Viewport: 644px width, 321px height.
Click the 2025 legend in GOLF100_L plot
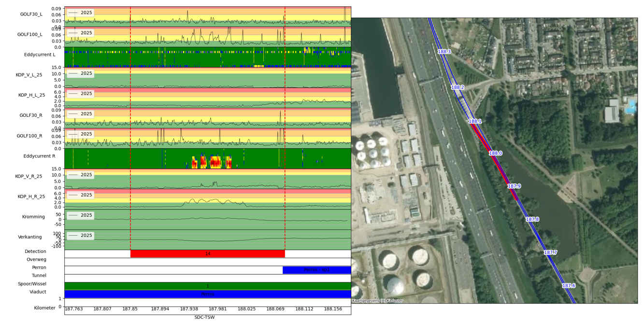tap(80, 33)
